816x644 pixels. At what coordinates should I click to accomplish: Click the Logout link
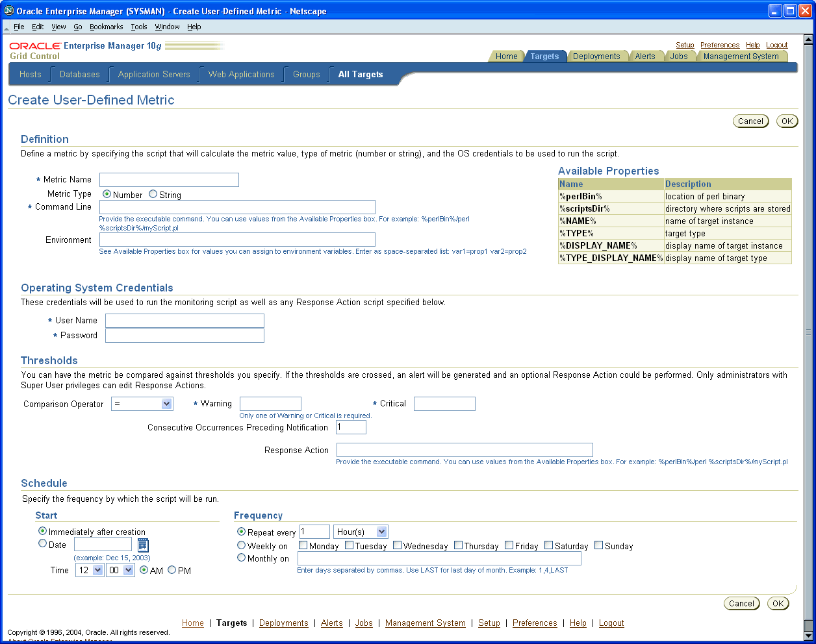pos(776,45)
